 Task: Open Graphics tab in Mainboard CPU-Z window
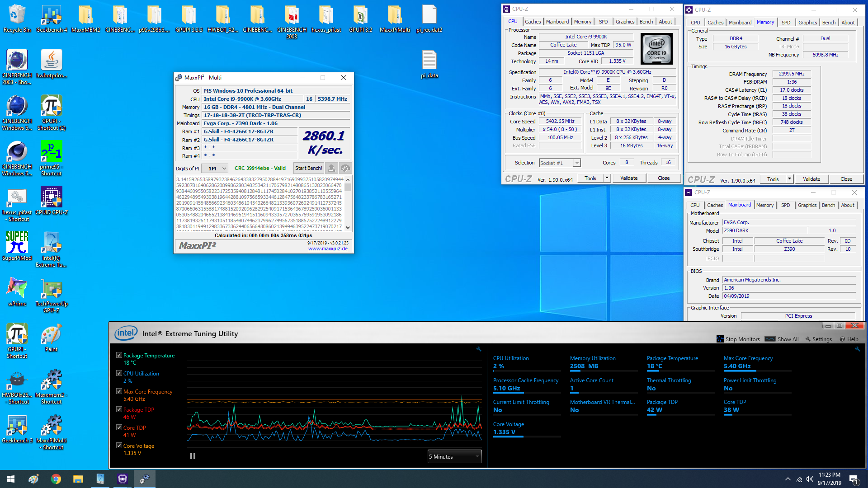click(807, 205)
